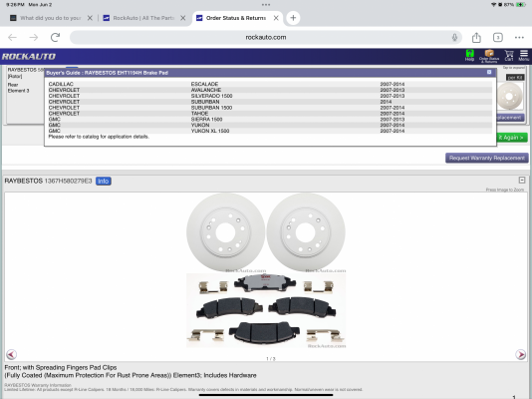
Task: Show next product image with right arrow
Action: pyautogui.click(x=520, y=354)
